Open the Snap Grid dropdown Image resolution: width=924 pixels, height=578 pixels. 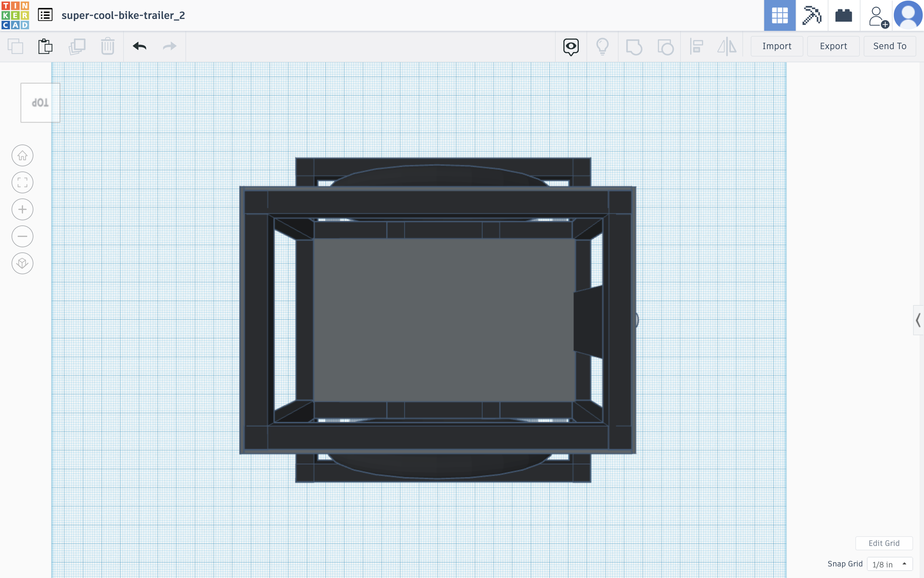click(x=889, y=563)
